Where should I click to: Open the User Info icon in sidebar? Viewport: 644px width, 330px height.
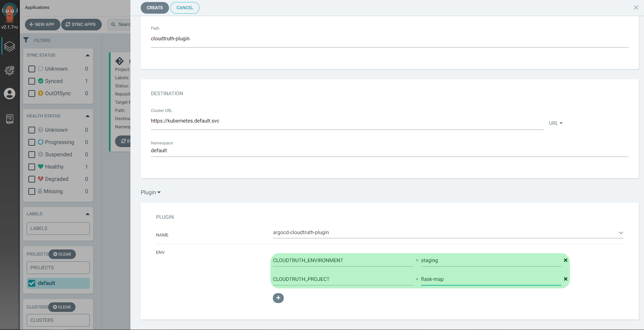click(x=10, y=94)
